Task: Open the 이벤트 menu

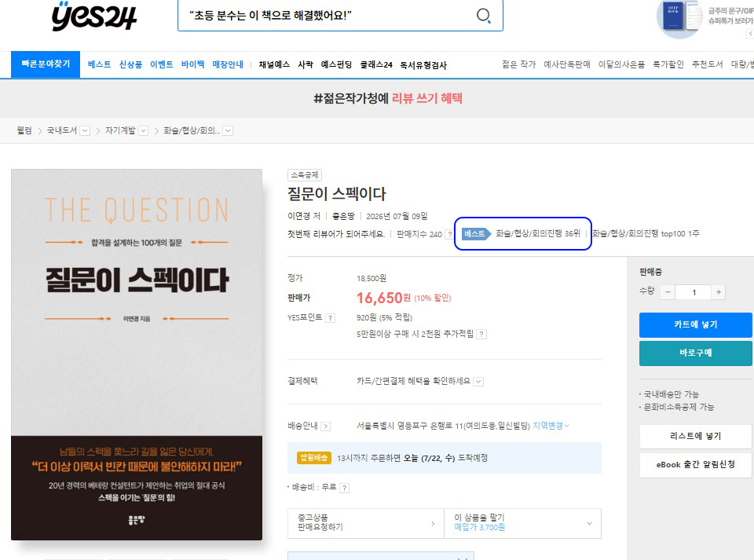Action: (x=162, y=64)
